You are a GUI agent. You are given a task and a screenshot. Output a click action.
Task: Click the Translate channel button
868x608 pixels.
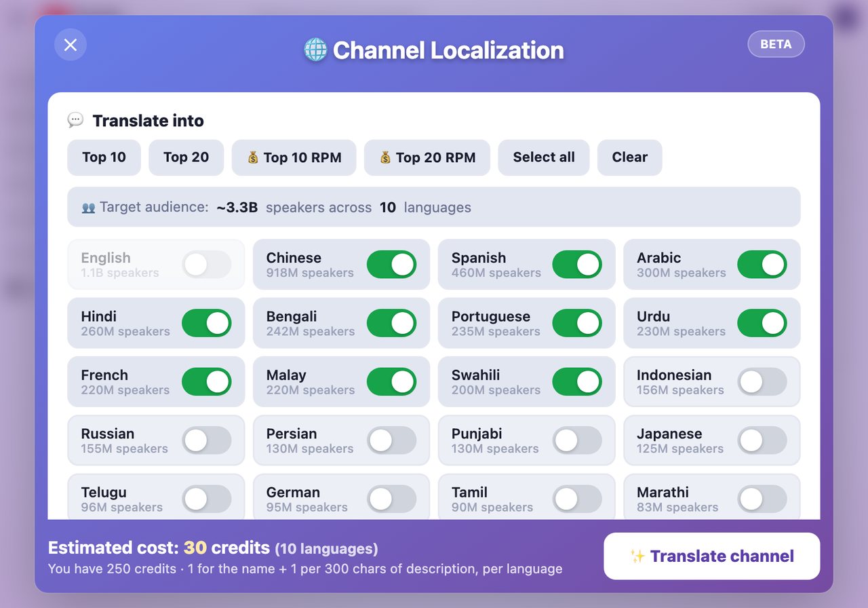point(711,556)
